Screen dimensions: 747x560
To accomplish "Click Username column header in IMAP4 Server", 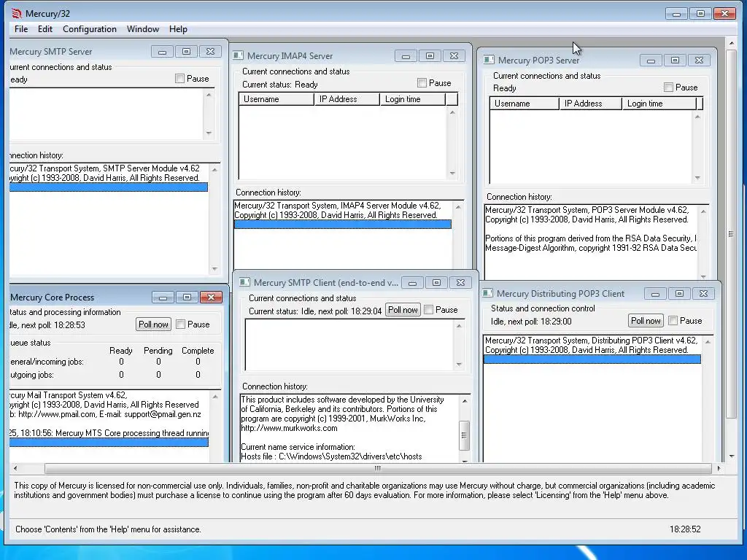I will pos(276,99).
